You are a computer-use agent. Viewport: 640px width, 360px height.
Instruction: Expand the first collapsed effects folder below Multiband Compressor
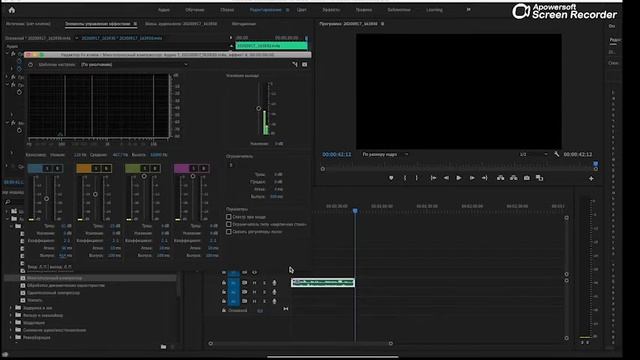[11, 308]
